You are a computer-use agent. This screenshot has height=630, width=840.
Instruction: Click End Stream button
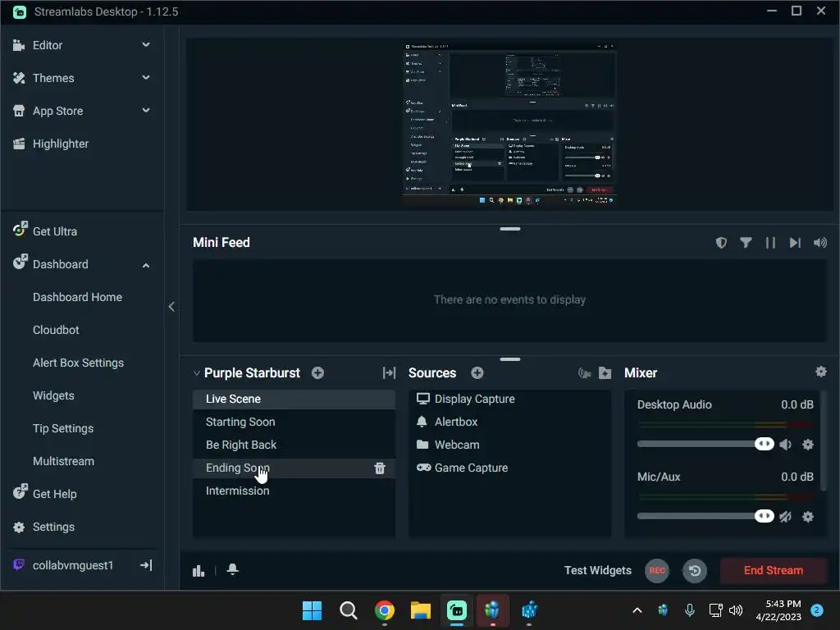(773, 571)
